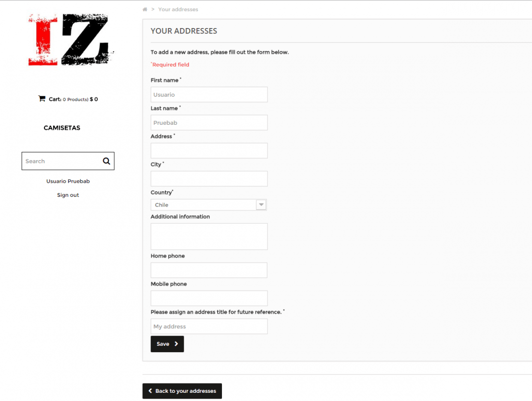Click into the Address input field
Viewport: 532px width, 401px height.
point(209,150)
